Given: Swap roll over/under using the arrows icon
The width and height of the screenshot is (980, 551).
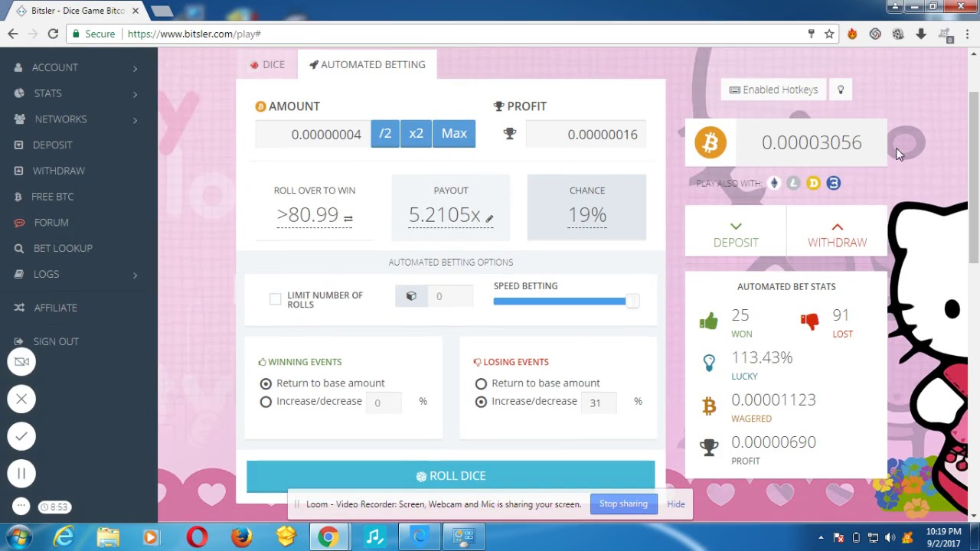Looking at the screenshot, I should click(348, 219).
